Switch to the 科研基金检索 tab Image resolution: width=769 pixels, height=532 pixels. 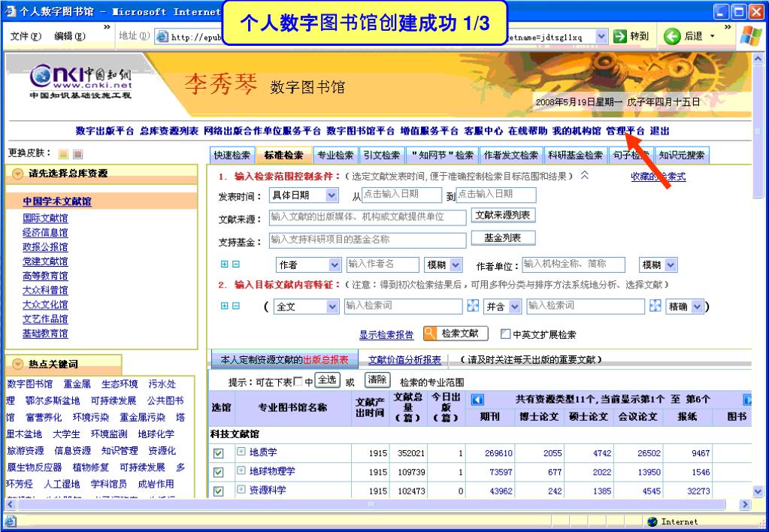[x=575, y=156]
